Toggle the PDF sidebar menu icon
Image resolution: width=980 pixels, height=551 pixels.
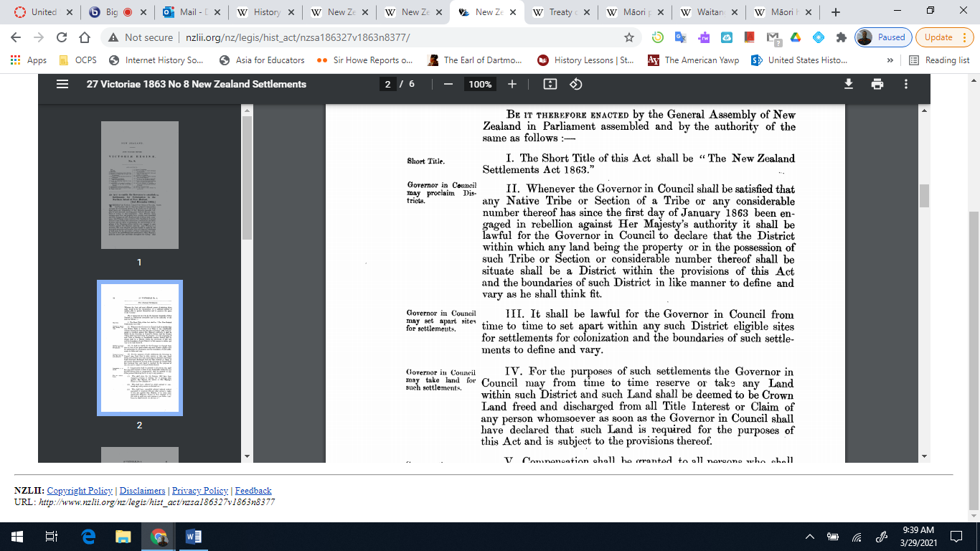point(62,84)
